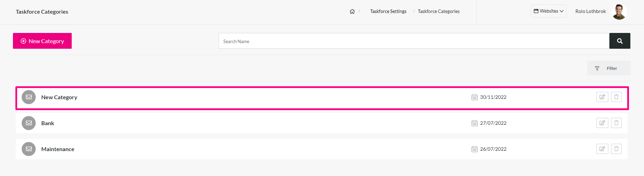This screenshot has width=644, height=176.
Task: Go to Taskforce Settings breadcrumb
Action: (x=388, y=12)
